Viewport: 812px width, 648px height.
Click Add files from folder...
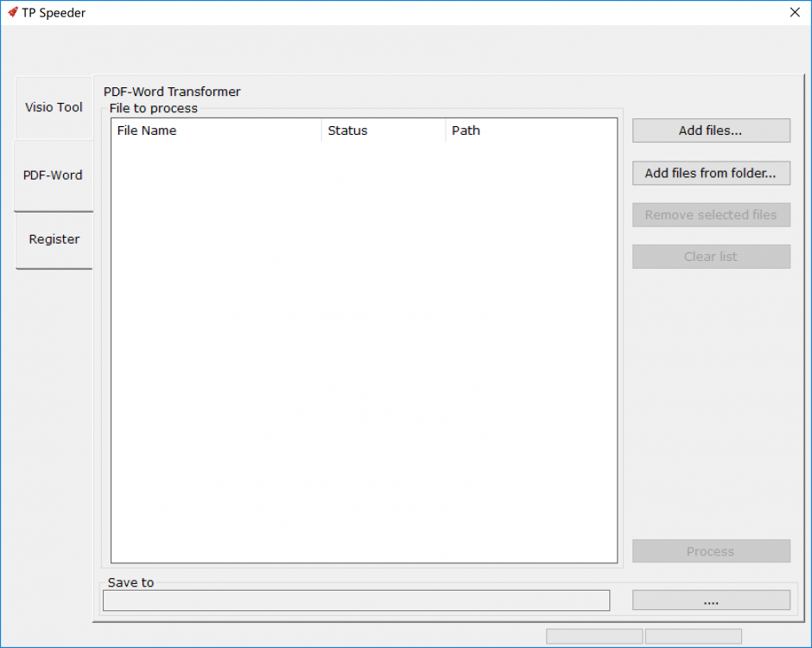tap(711, 173)
